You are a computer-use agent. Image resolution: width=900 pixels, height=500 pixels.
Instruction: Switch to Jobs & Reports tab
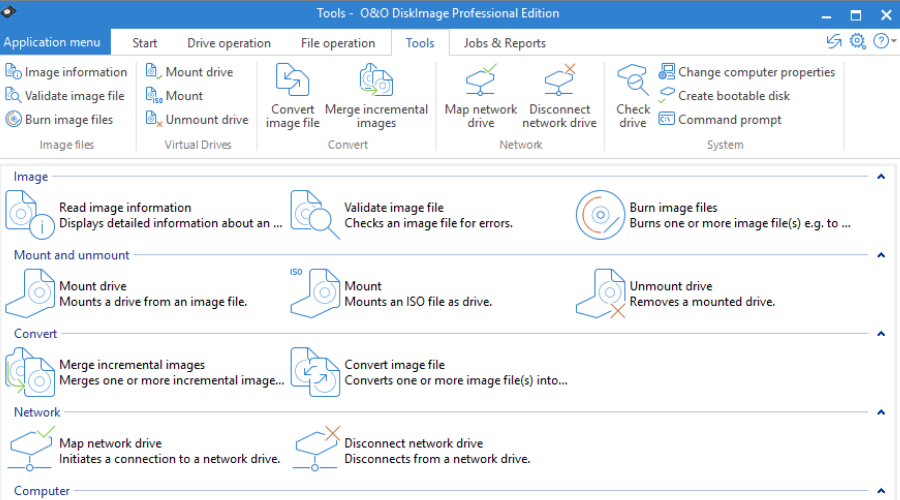pos(505,43)
